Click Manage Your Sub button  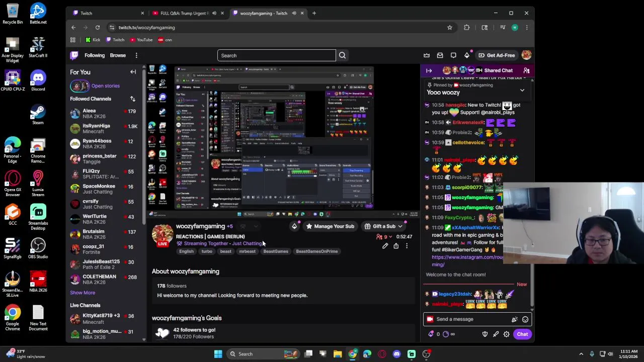coord(330,226)
